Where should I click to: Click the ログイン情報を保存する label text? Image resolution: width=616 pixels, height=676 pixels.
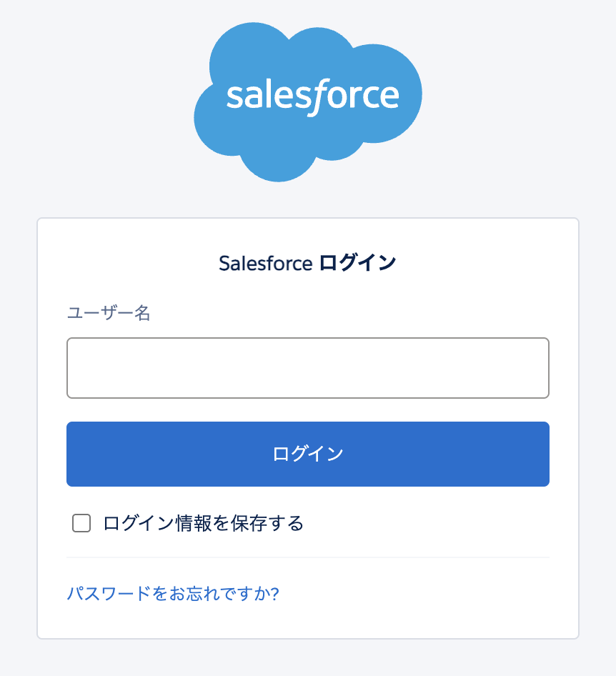coord(203,523)
